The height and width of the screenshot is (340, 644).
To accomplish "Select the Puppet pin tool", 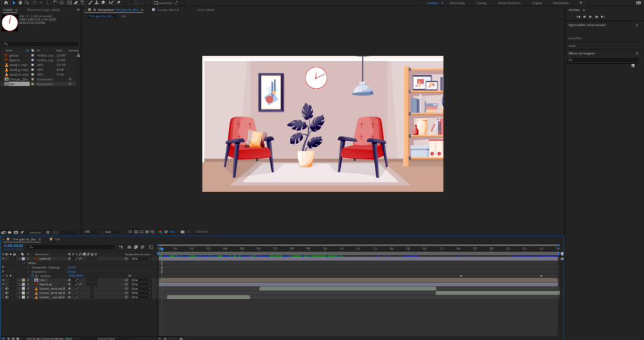I will pos(119,3).
